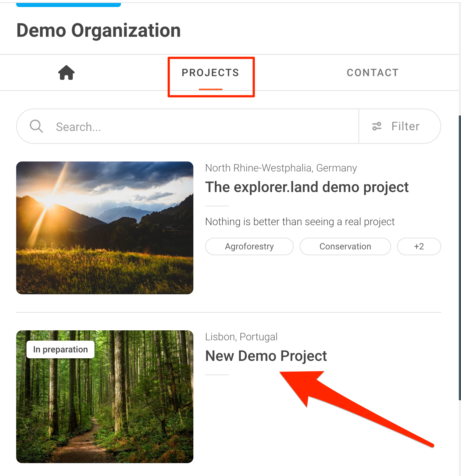
Task: Click the Lisbon, Portugal location text
Action: coord(241,337)
